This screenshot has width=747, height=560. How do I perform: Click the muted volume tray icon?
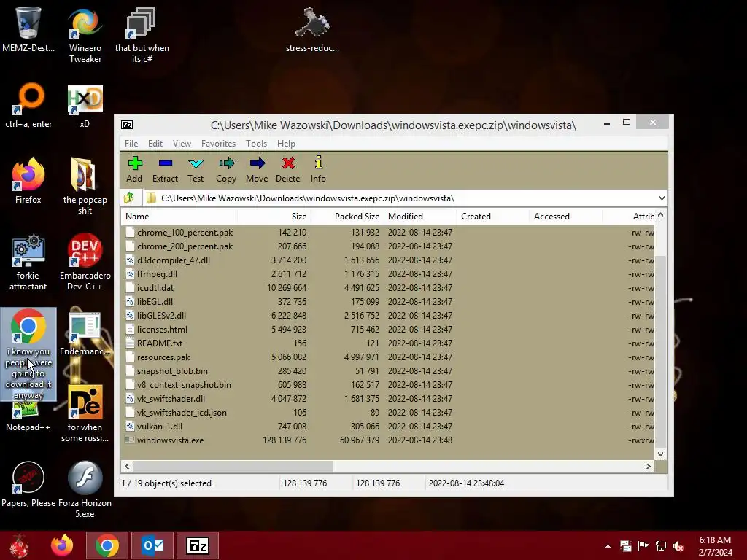(x=678, y=546)
